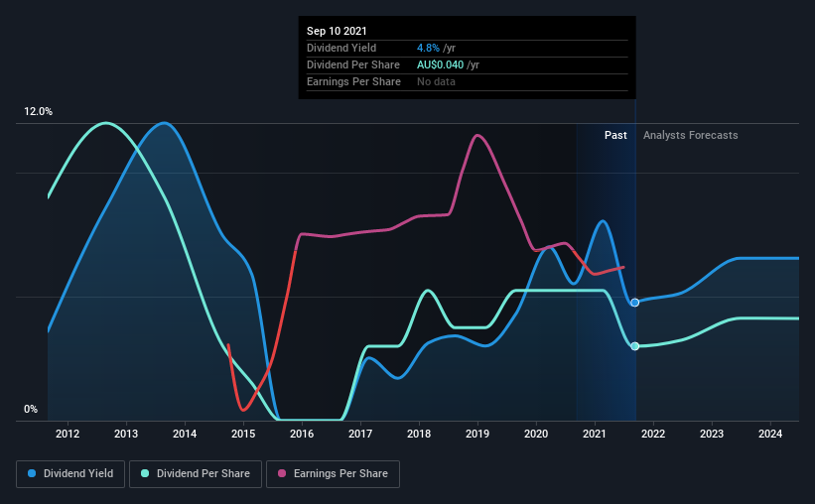Click the 12.0% y-axis label
Screen dimensions: 815x504
tap(39, 112)
